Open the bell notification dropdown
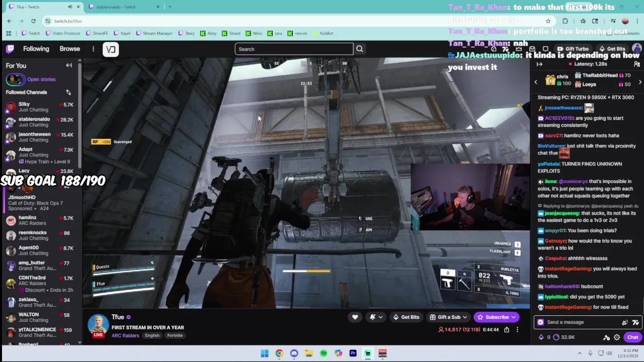The height and width of the screenshot is (362, 644). [x=375, y=317]
